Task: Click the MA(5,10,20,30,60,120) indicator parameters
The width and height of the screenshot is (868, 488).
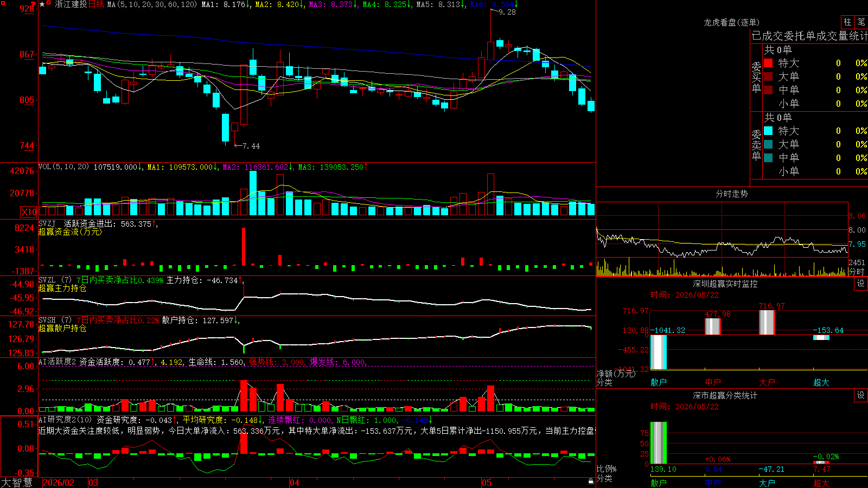Action: pyautogui.click(x=152, y=4)
